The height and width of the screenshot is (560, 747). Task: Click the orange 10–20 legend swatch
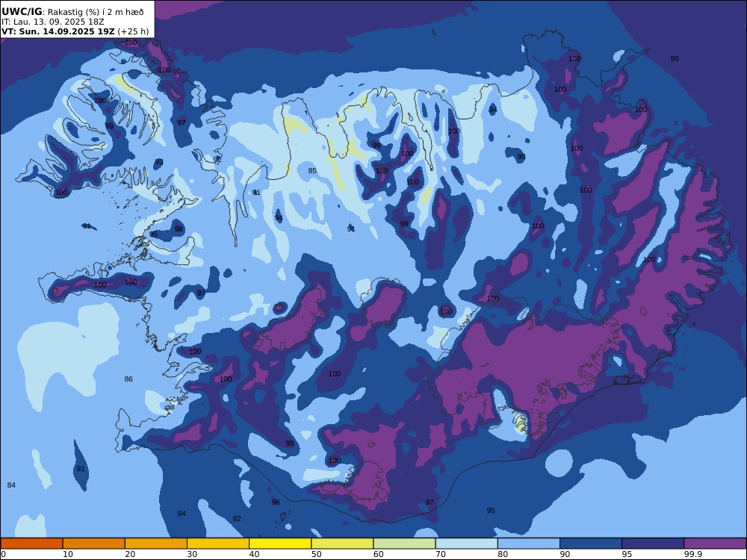pyautogui.click(x=94, y=544)
